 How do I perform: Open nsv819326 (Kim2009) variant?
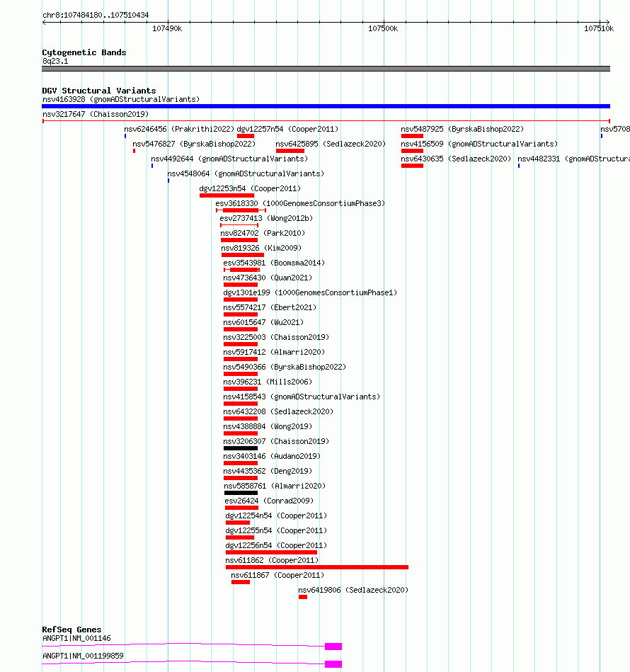click(261, 248)
